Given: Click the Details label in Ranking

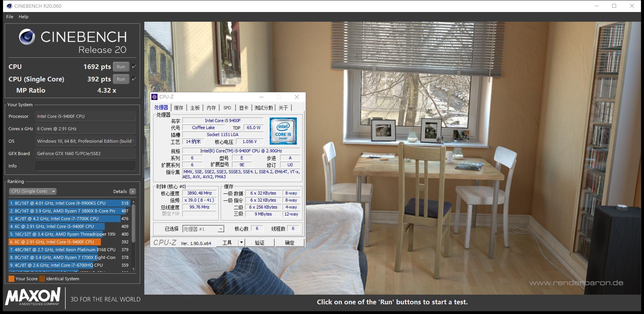Looking at the screenshot, I should tap(120, 192).
